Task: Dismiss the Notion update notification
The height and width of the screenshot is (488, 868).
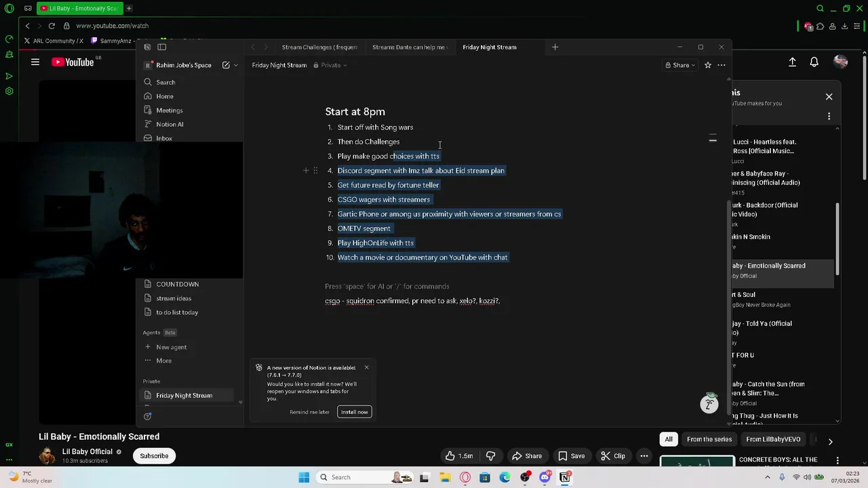Action: click(366, 367)
